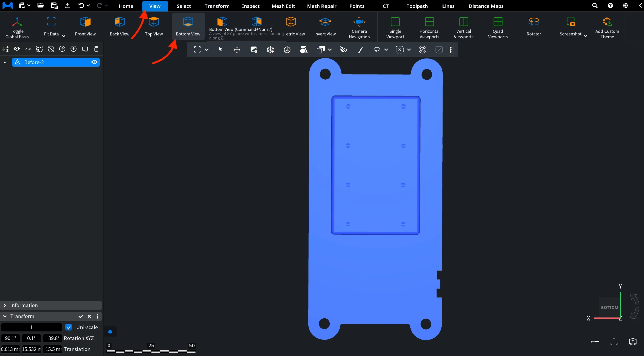Open the Screenshot dropdown arrow

tap(586, 36)
